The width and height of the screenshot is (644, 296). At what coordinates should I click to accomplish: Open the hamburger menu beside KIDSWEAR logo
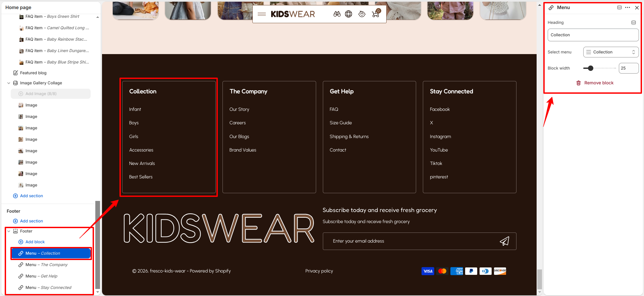tap(262, 14)
